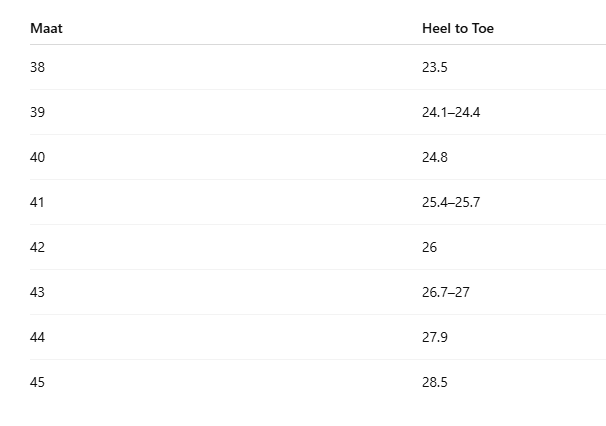
Task: Select size 41 in the Maat column
Action: 37,202
